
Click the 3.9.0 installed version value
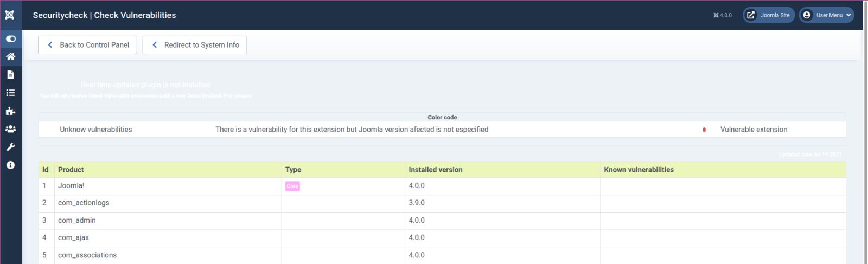[417, 203]
